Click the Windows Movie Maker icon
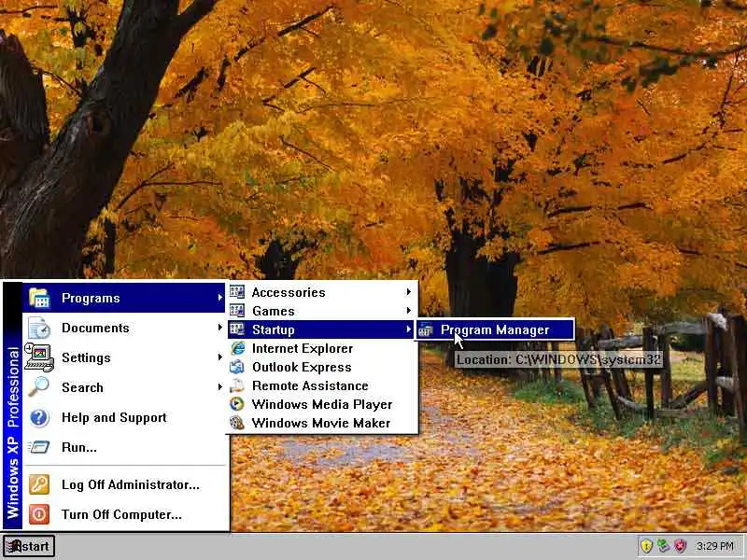The image size is (747, 560). tap(237, 423)
